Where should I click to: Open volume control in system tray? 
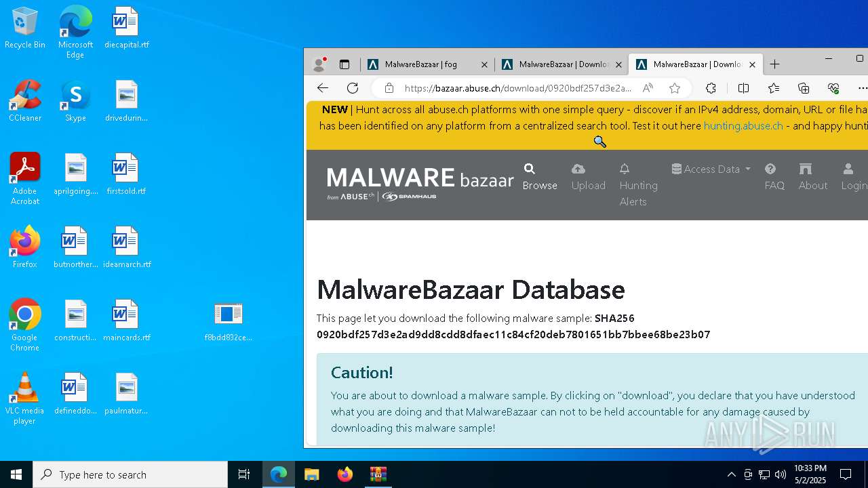(780, 474)
